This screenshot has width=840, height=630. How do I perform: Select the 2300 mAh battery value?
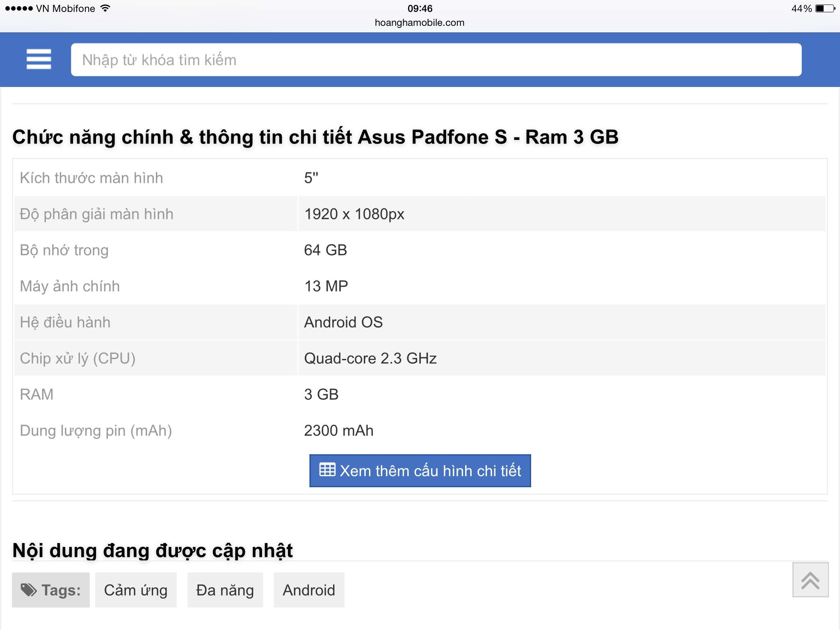(339, 431)
